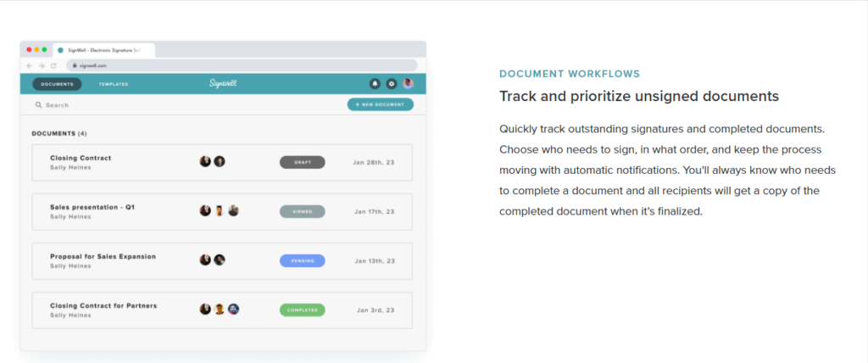Screen dimensions: 868x363
Task: Click the Documents (4) heading
Action: [59, 133]
